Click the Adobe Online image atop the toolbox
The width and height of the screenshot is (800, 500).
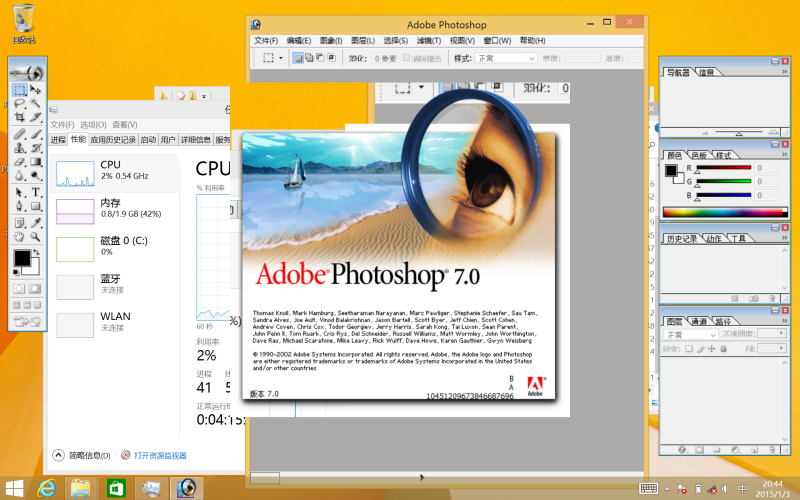28,73
